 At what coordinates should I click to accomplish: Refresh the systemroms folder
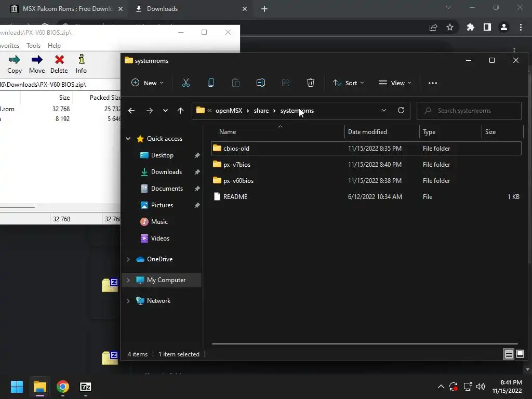[401, 110]
